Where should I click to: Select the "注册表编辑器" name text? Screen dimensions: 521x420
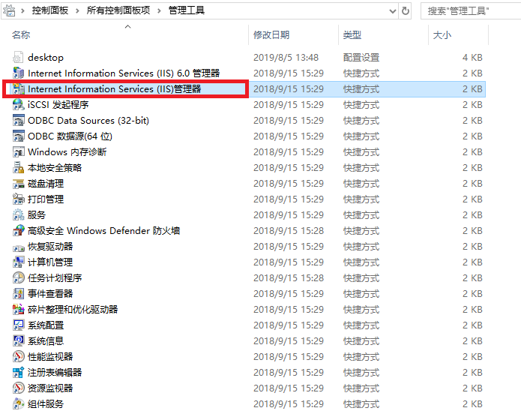tap(55, 373)
